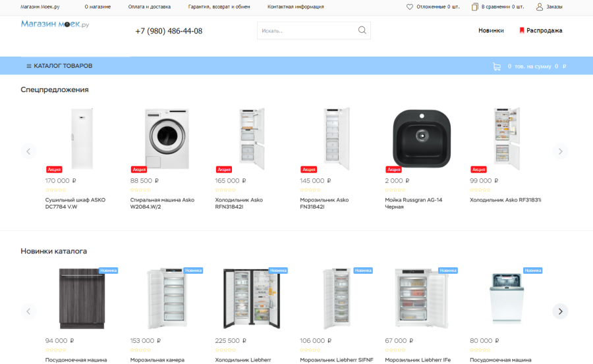
Task: Click Холодильник Asko RF31831i product image
Action: point(507,139)
